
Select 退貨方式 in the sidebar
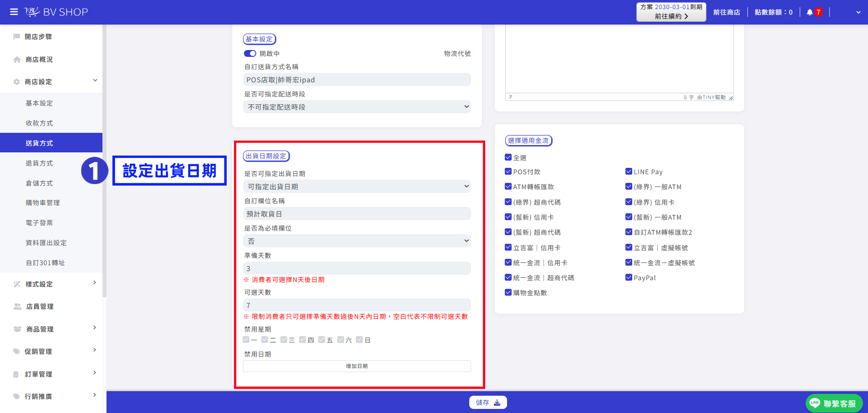[x=39, y=163]
